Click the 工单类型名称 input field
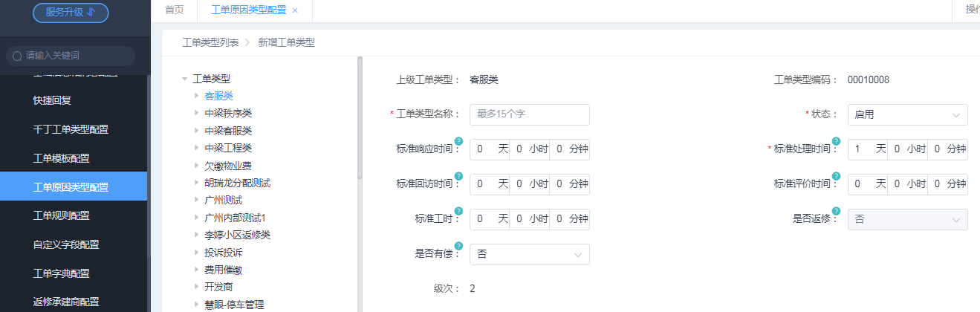This screenshot has height=312, width=980. click(529, 114)
